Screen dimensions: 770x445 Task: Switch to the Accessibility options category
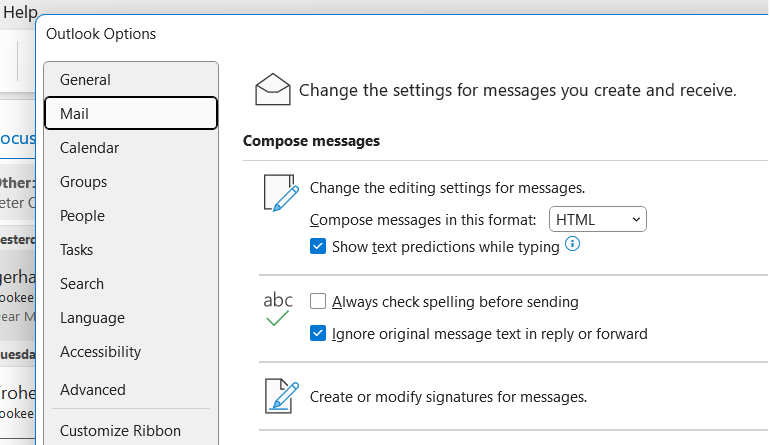tap(100, 352)
